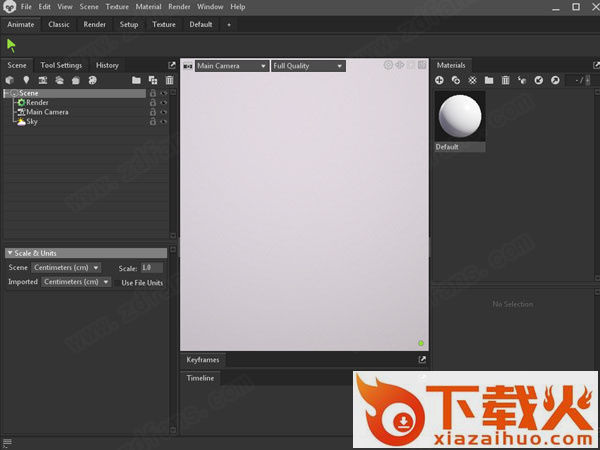This screenshot has height=450, width=600.
Task: Import material with inward arrow icon
Action: point(539,80)
